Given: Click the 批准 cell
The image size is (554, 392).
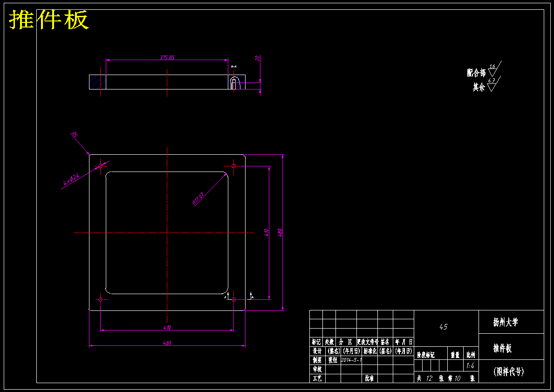Looking at the screenshot, I should click(369, 378).
